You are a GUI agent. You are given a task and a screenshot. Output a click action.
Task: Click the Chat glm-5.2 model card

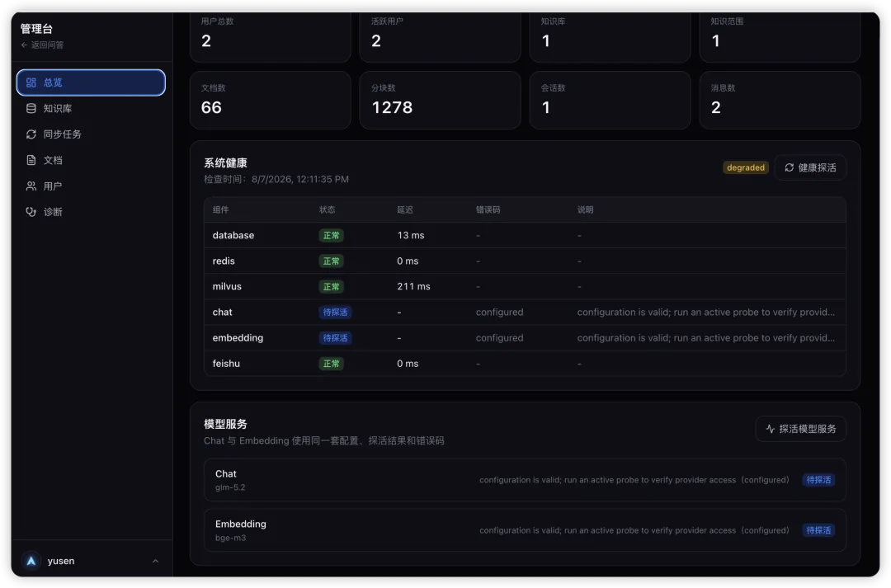click(x=525, y=480)
